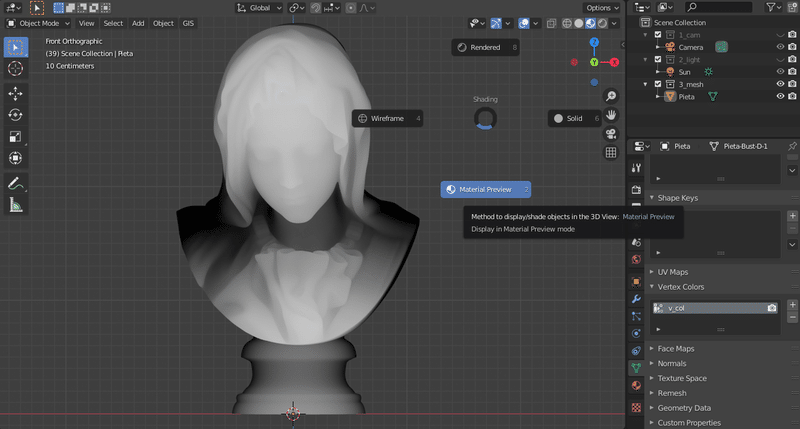The height and width of the screenshot is (429, 800).
Task: Open the outliner filter dropdown
Action: coord(774,7)
